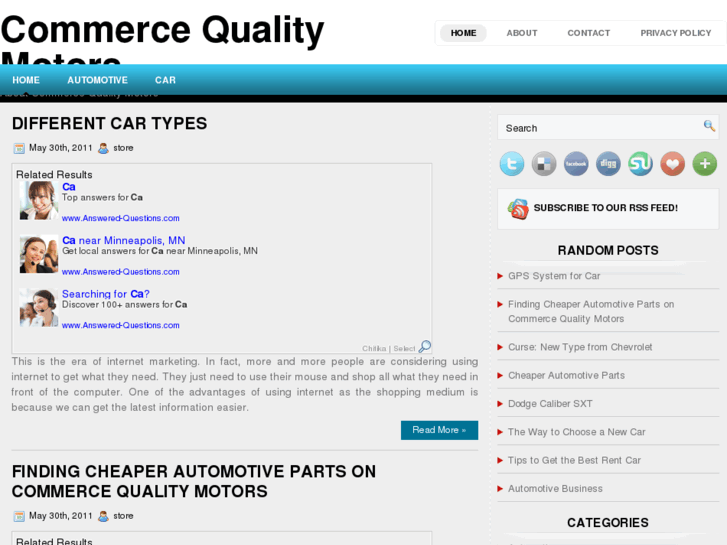Screen dimensions: 727x545
Task: Select Home in the blue menu bar
Action: (x=26, y=80)
